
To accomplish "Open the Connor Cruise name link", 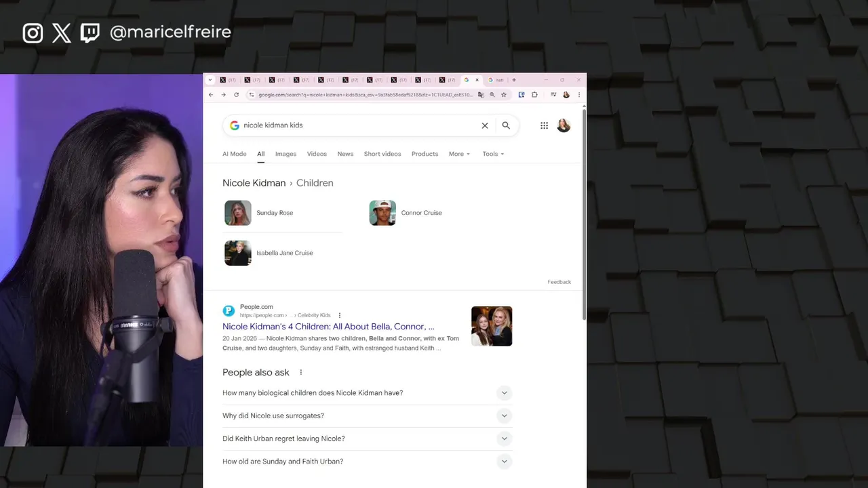I will point(421,213).
